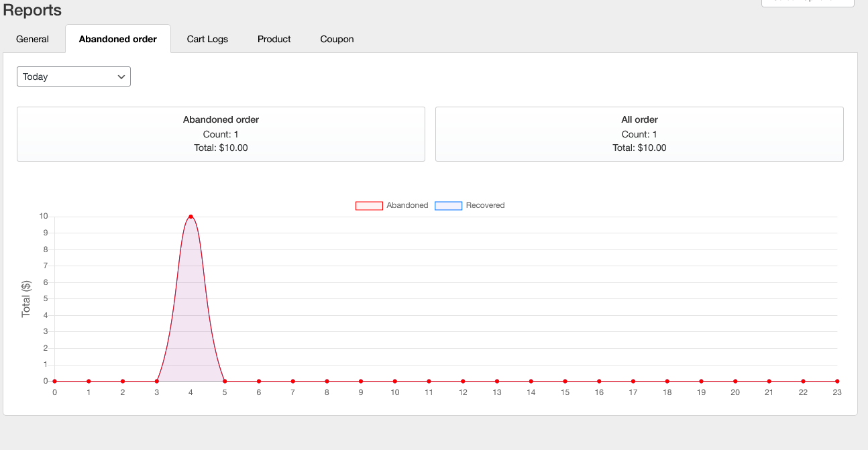Click Count: 1 in the Abandoned order card
This screenshot has height=450, width=868.
pyautogui.click(x=221, y=134)
